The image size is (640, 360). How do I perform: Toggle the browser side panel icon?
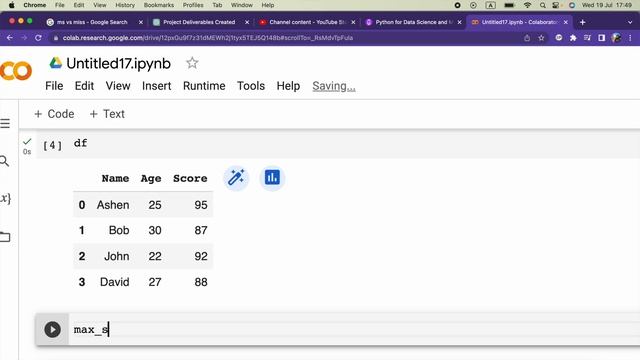[602, 38]
